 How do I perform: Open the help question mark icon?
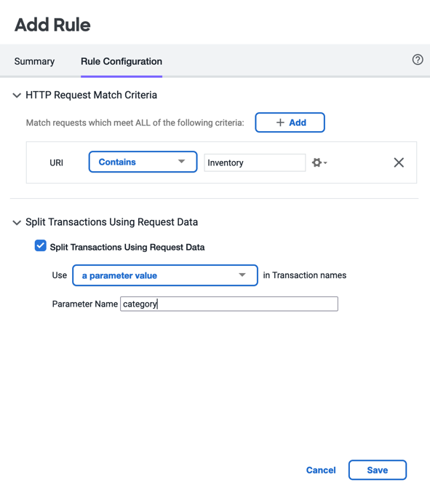418,60
